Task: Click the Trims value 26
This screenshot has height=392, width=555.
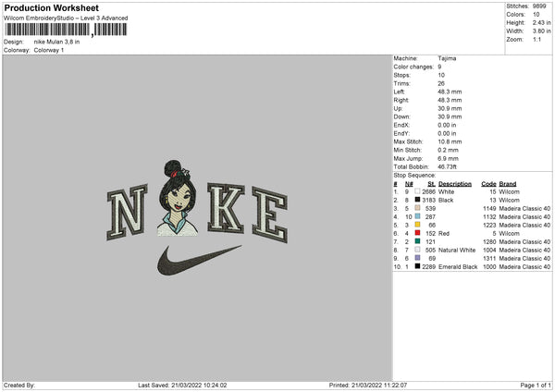Action: tap(441, 83)
